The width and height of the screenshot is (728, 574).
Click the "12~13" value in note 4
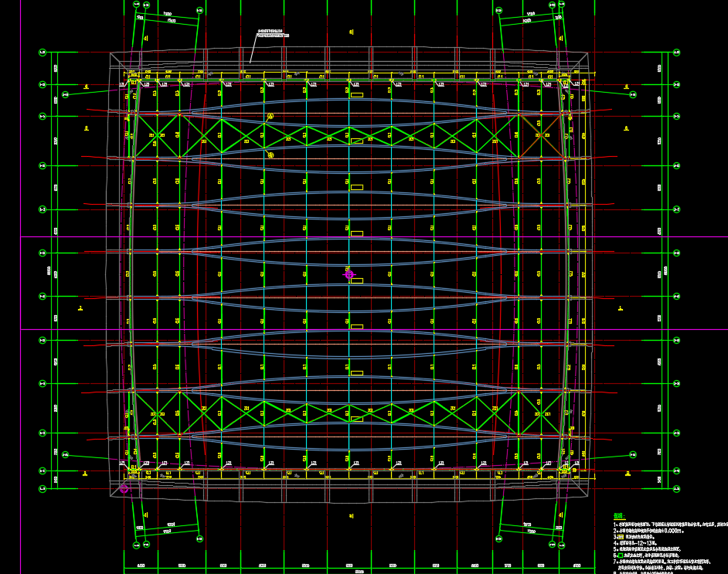(645, 543)
